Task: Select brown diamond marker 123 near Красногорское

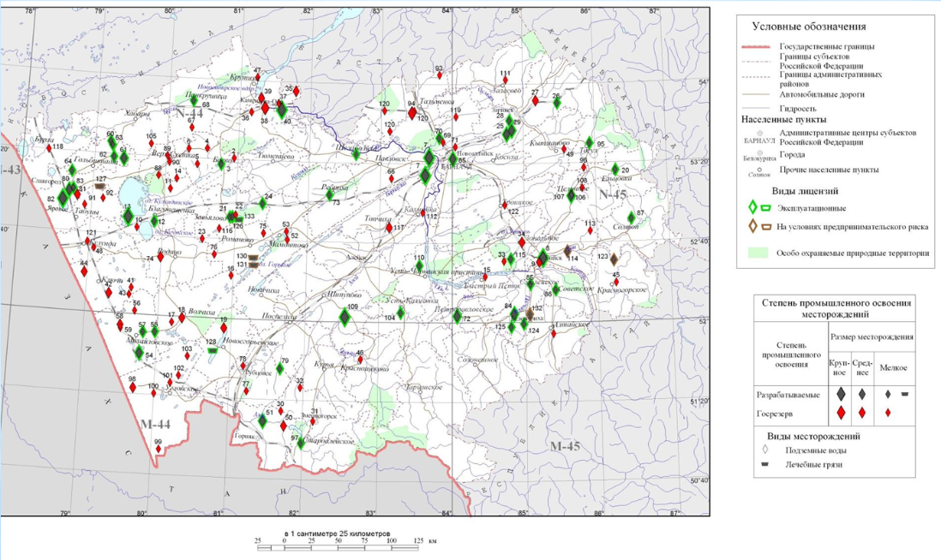Action: coord(614,259)
